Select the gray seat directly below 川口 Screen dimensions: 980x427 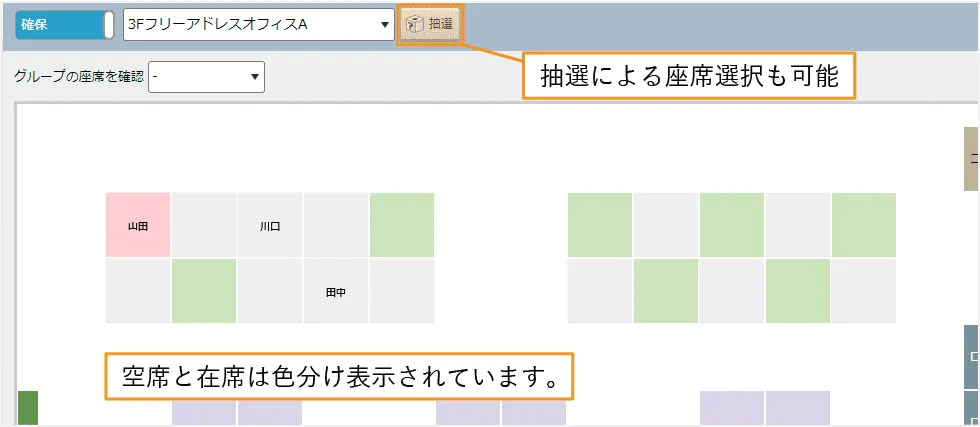coord(270,292)
